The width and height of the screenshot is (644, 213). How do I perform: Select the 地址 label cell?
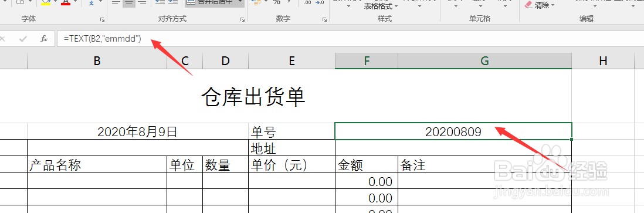[x=292, y=148]
